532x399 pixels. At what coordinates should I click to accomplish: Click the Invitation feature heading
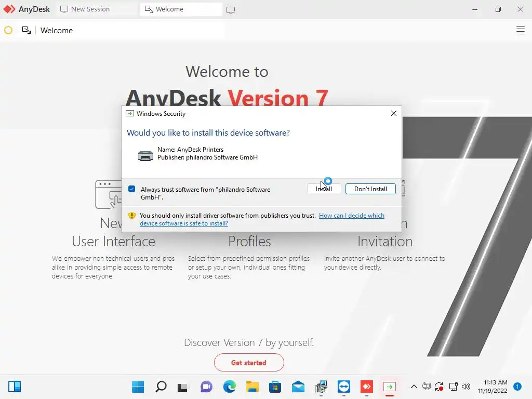(385, 241)
